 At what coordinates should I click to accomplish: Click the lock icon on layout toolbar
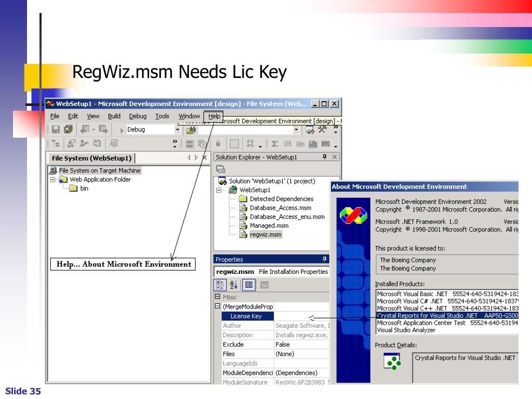pos(218,143)
